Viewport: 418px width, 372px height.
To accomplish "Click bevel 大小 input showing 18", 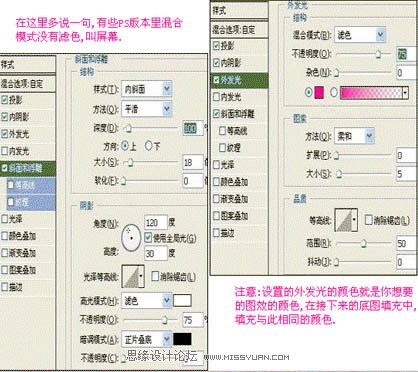I will pyautogui.click(x=193, y=162).
